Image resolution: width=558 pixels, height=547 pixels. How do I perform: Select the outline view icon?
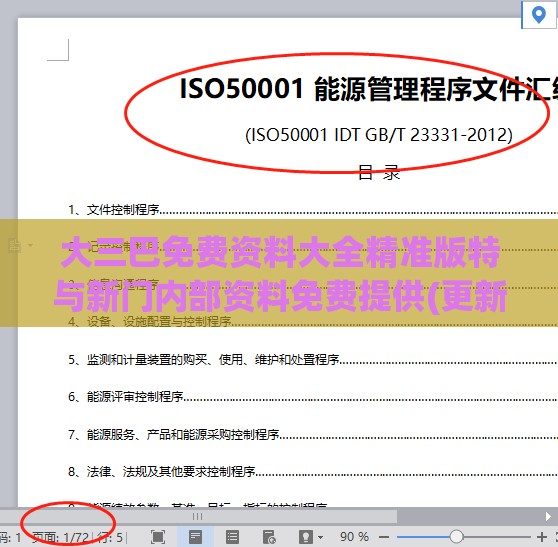pos(232,537)
